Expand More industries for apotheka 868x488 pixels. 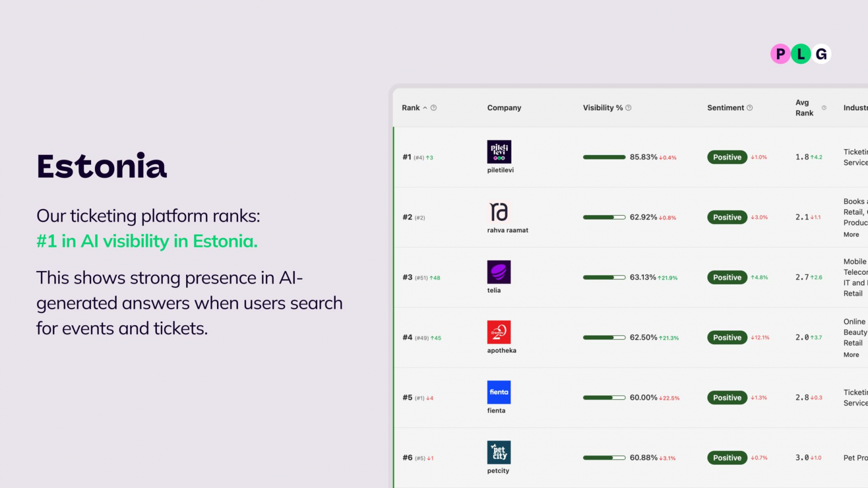(851, 355)
